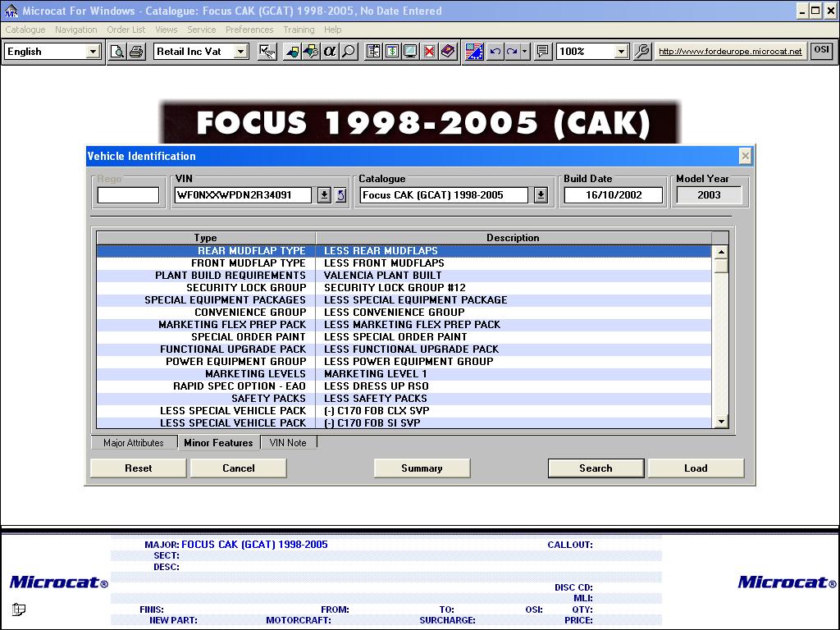Click the red X toolbar icon
This screenshot has width=840, height=630.
pos(429,51)
